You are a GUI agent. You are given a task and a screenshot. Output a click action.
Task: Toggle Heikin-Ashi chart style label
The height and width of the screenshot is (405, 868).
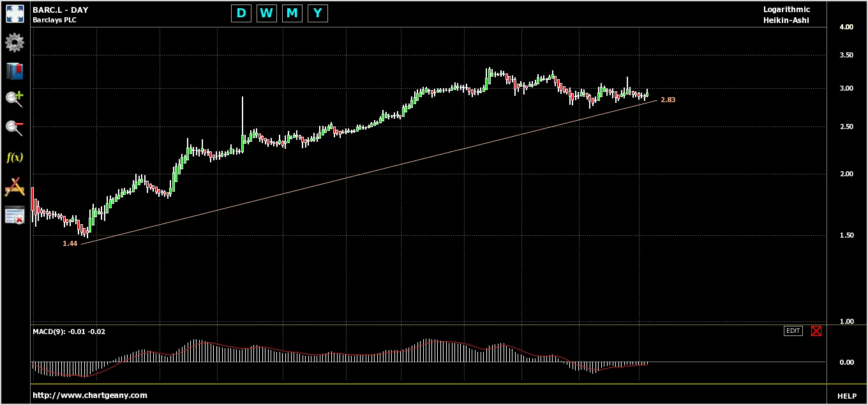tap(786, 20)
